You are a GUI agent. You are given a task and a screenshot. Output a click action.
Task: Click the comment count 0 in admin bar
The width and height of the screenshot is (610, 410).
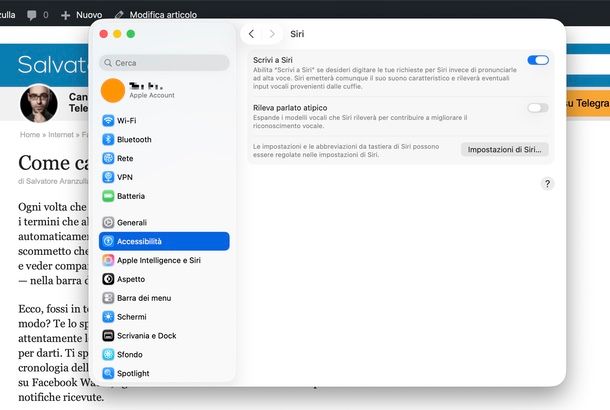click(46, 15)
